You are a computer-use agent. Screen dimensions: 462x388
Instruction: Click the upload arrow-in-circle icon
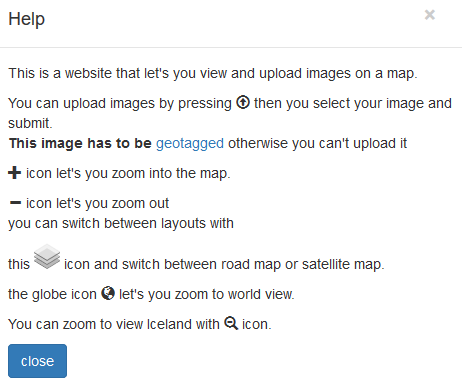pos(243,102)
